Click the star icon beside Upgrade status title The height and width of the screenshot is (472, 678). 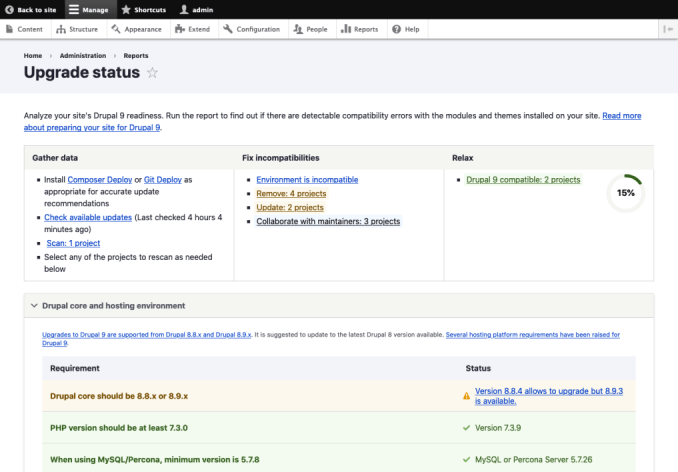click(152, 73)
